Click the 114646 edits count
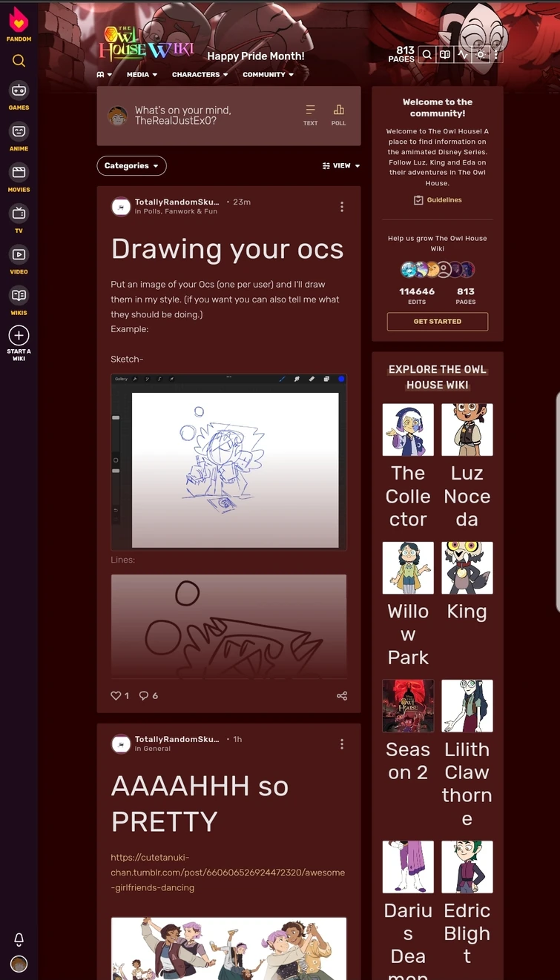 417,296
